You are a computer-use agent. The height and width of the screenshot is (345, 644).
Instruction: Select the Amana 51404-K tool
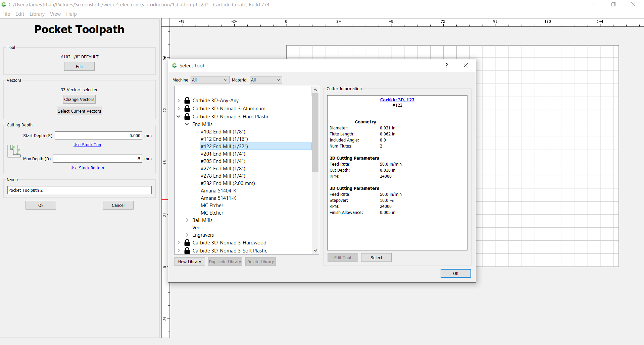tap(218, 190)
